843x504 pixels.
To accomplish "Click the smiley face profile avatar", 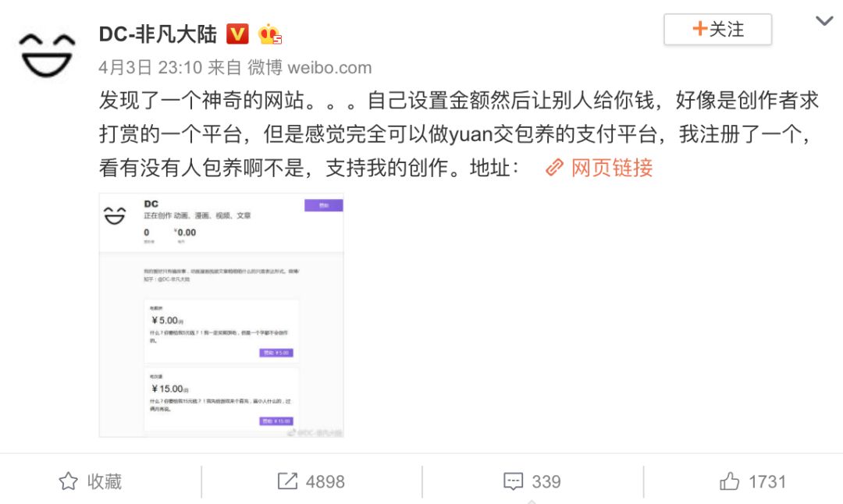I will [47, 55].
